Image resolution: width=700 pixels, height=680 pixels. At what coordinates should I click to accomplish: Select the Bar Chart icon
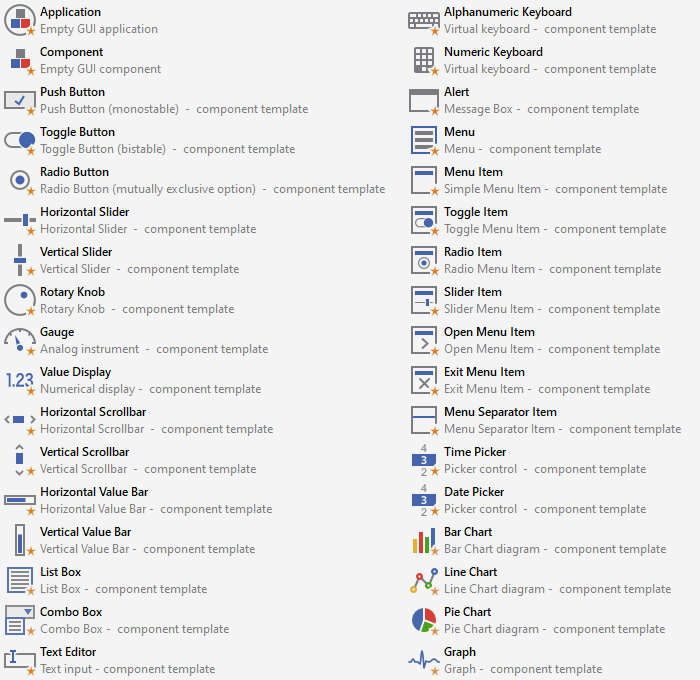pyautogui.click(x=424, y=540)
